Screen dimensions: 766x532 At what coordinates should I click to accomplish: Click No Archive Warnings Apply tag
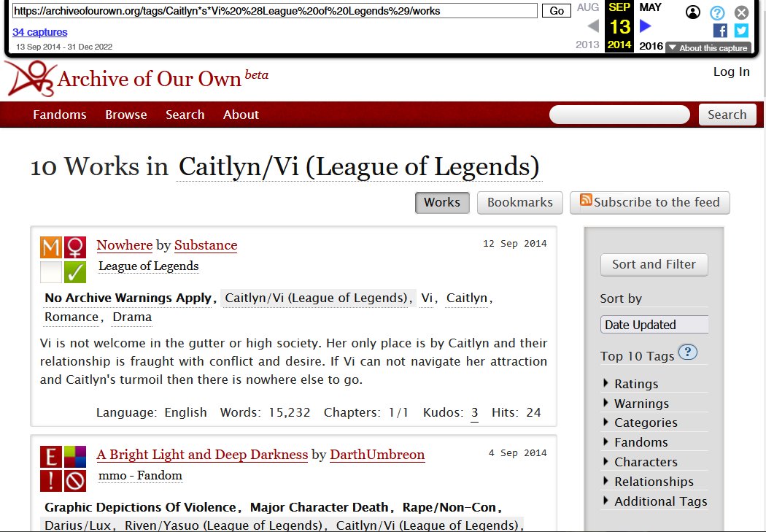pyautogui.click(x=128, y=298)
